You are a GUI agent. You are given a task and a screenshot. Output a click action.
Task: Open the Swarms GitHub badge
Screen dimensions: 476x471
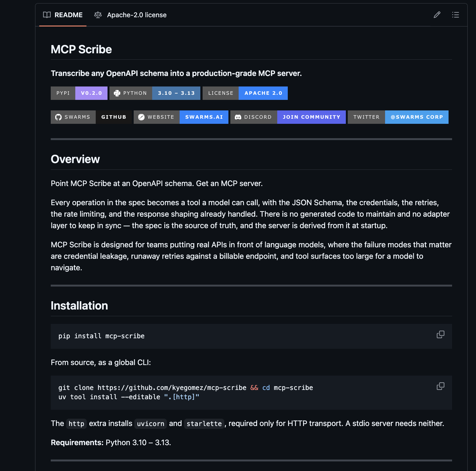click(x=91, y=117)
